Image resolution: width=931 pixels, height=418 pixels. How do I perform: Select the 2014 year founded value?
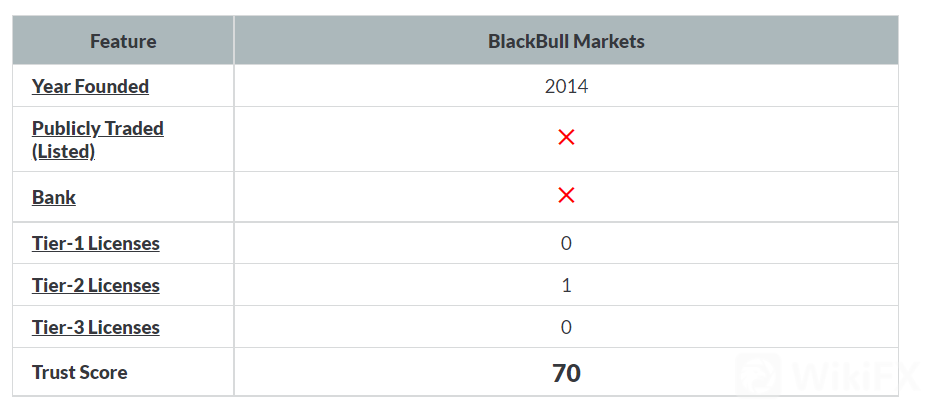click(566, 87)
